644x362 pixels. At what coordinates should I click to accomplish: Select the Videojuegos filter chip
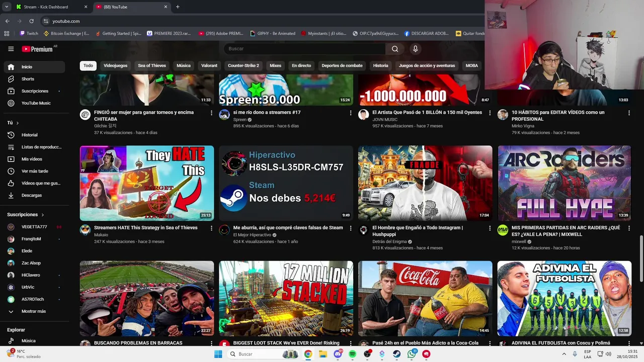pos(116,65)
